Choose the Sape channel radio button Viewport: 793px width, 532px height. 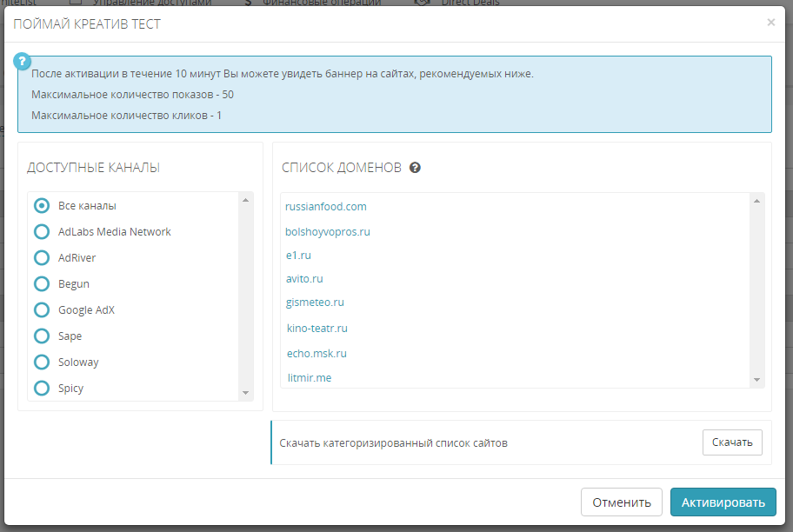pos(42,336)
